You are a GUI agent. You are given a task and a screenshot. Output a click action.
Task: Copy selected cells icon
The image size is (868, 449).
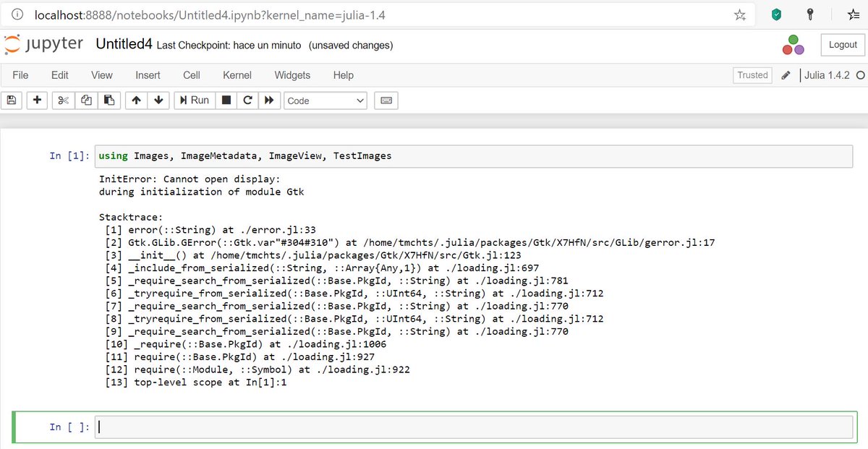point(86,101)
